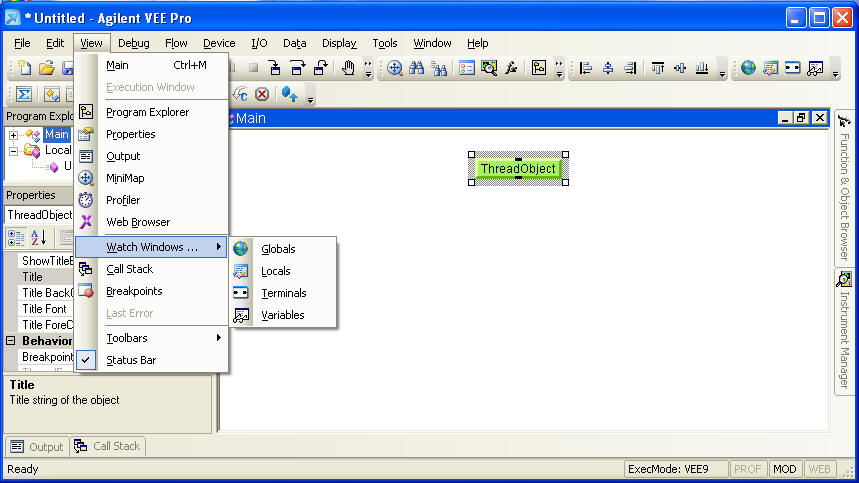Open Profiler from the View menu
Screen dimensions: 859x483
pyautogui.click(x=123, y=200)
